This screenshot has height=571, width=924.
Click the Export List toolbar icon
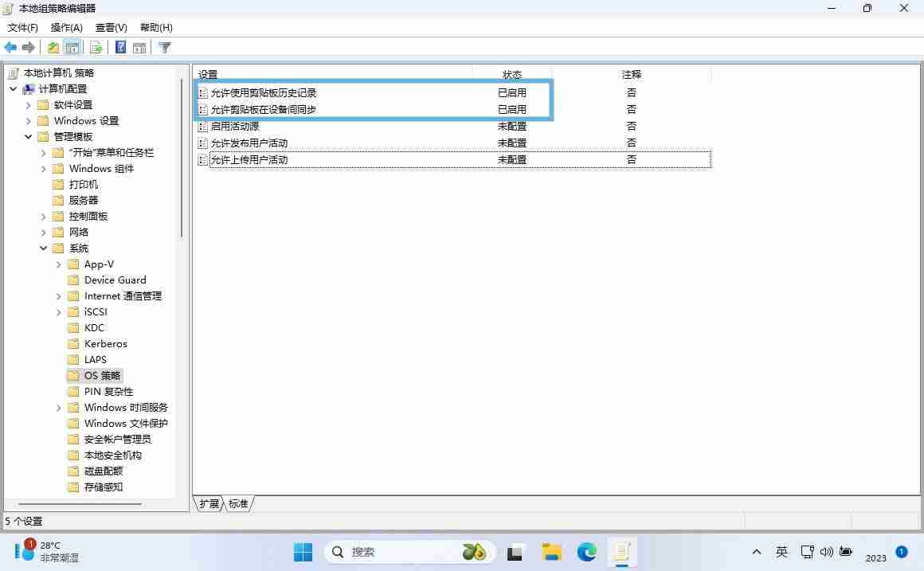[x=96, y=47]
